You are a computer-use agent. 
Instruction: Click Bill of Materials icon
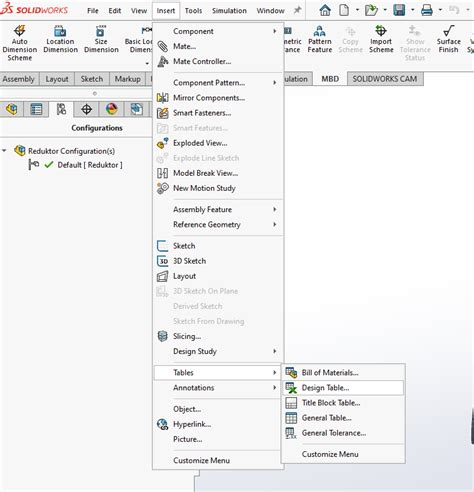[x=291, y=372]
